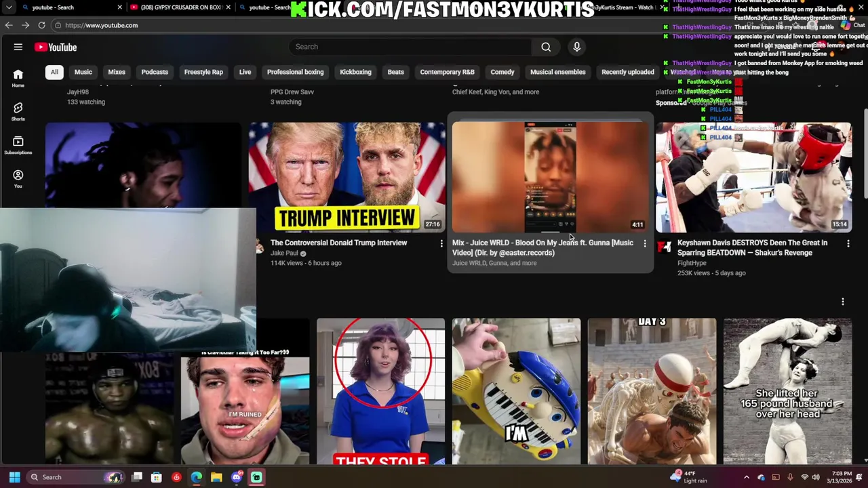Start voice search with microphone icon
The image size is (868, 488).
point(577,47)
